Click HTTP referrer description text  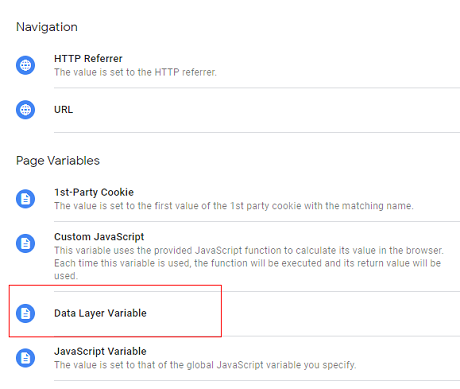click(x=135, y=72)
